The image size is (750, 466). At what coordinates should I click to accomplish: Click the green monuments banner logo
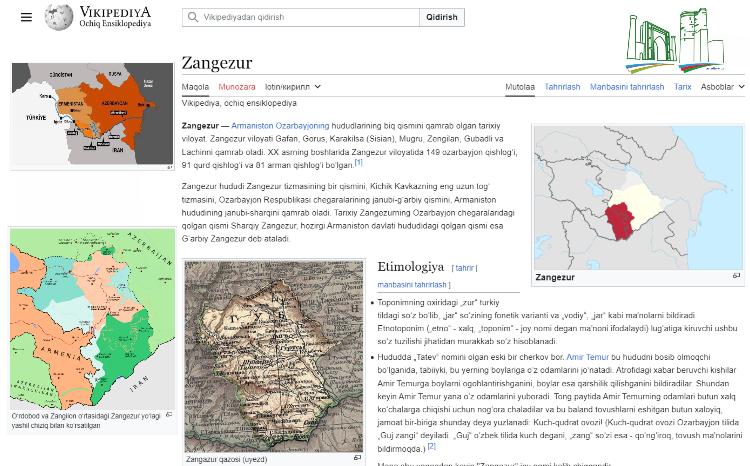tap(674, 41)
